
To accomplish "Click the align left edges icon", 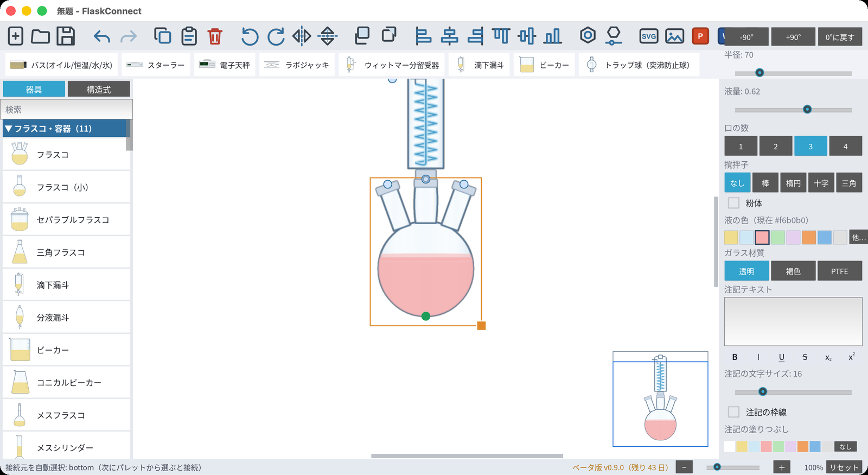I will (x=423, y=36).
